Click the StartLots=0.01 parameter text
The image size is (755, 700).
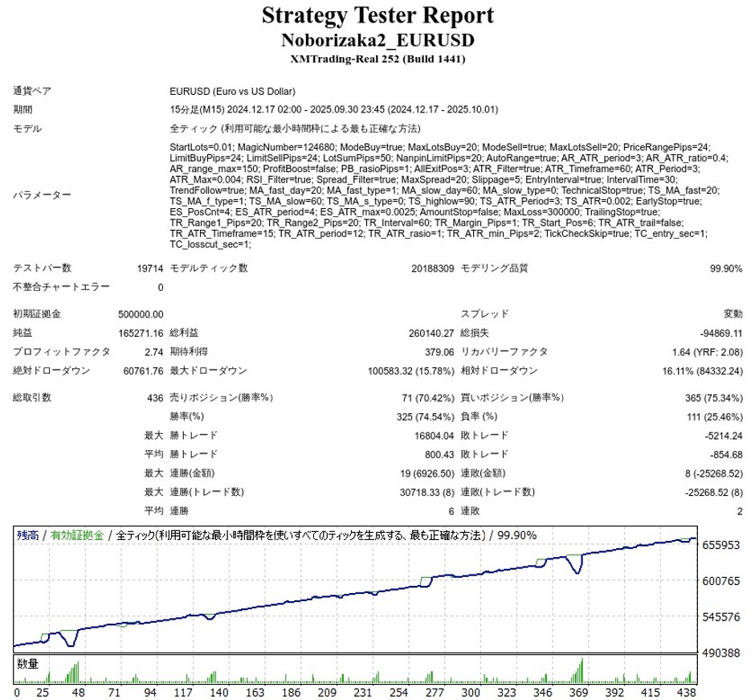[202, 148]
